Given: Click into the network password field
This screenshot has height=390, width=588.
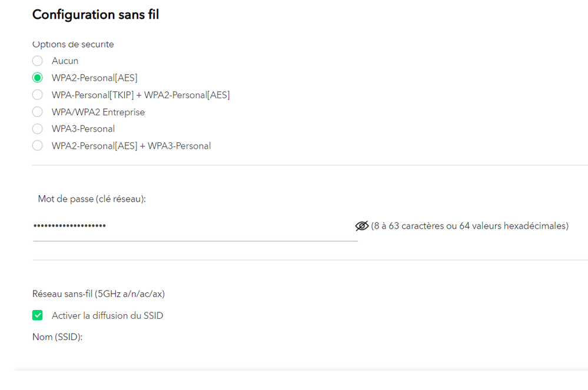Looking at the screenshot, I should (194, 226).
